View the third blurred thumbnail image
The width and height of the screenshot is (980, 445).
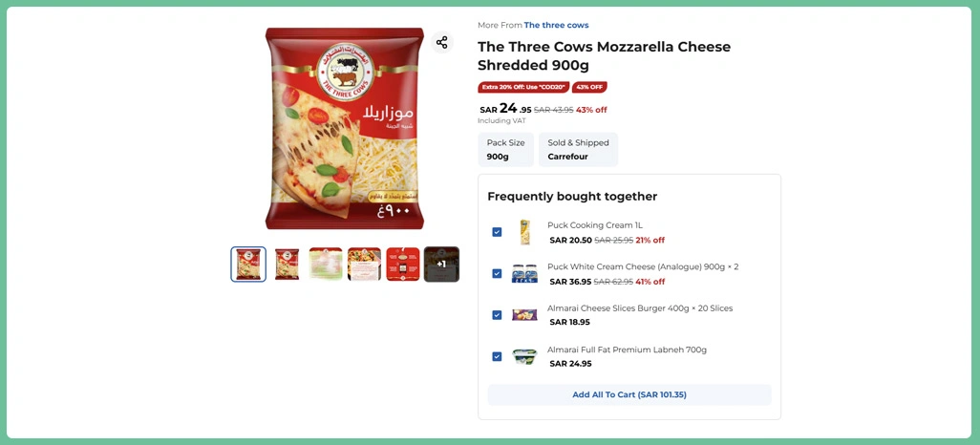click(326, 265)
